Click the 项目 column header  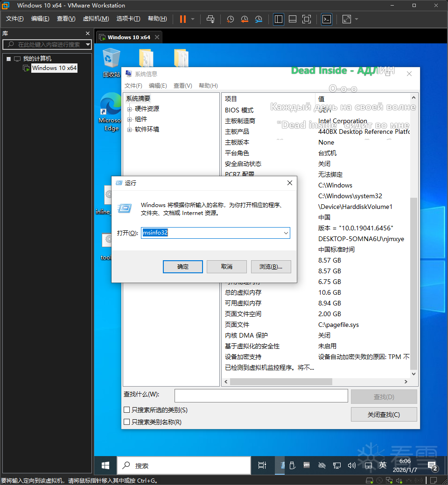pyautogui.click(x=269, y=99)
